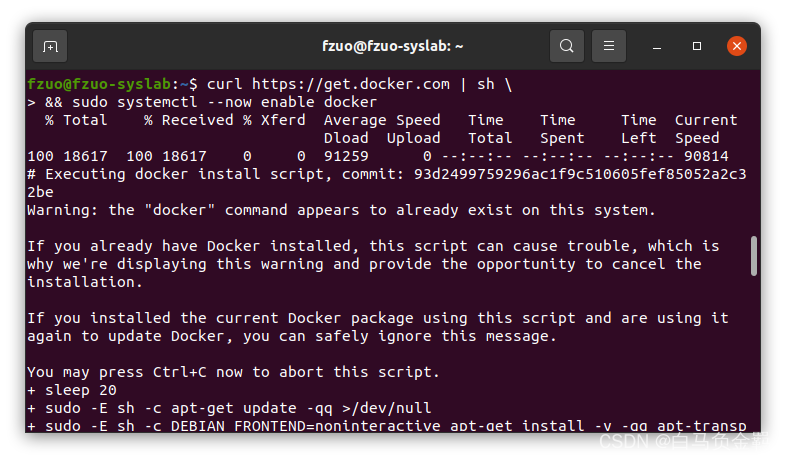Image resolution: width=786 pixels, height=461 pixels.
Task: Click the Current Speed column header
Action: (706, 129)
